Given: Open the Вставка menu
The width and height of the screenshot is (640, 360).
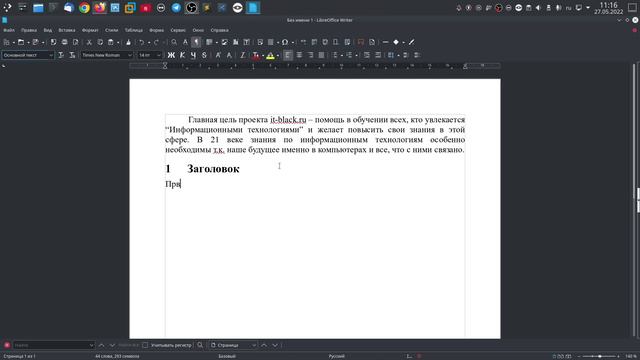Looking at the screenshot, I should pyautogui.click(x=67, y=30).
